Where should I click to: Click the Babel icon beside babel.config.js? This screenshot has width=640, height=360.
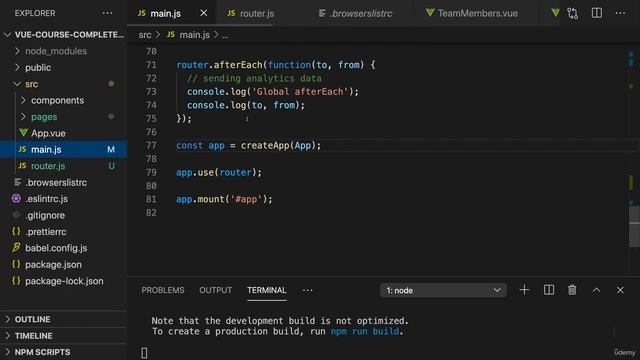[x=16, y=247]
